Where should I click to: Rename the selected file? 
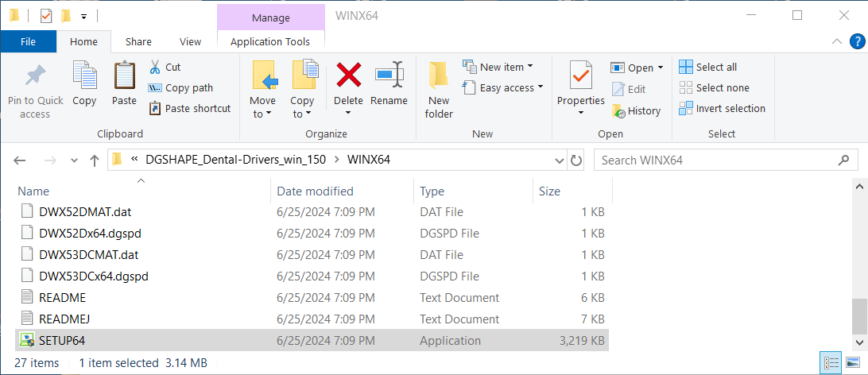point(389,84)
